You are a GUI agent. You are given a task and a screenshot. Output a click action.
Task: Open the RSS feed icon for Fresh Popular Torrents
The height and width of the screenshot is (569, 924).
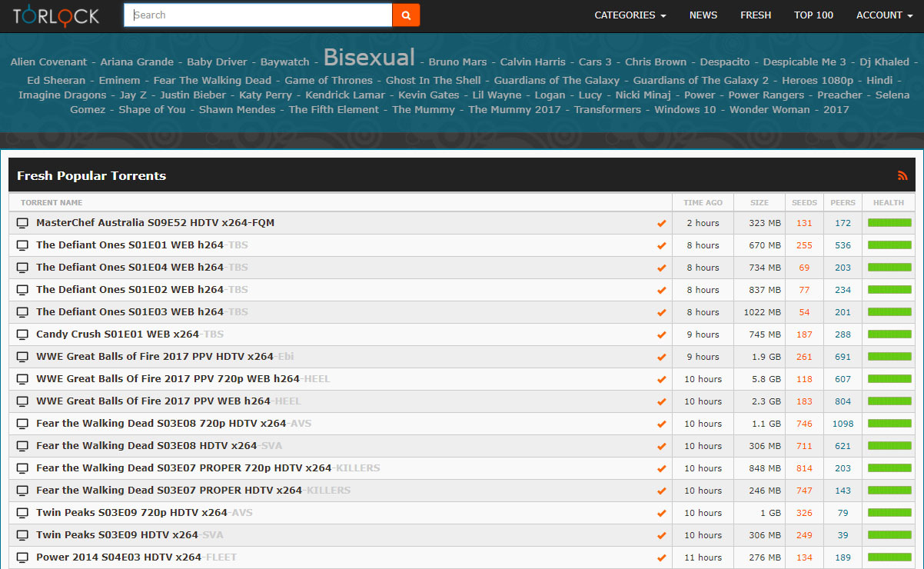pyautogui.click(x=902, y=176)
